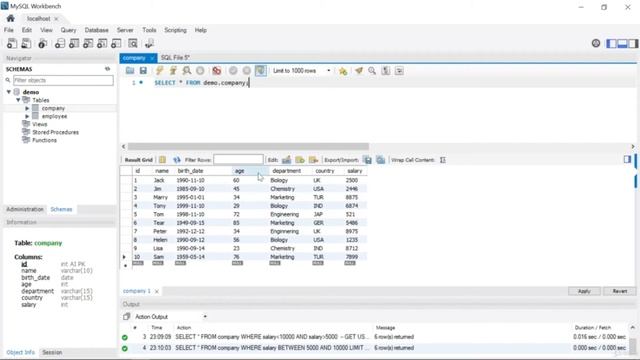This screenshot has height=360, width=640.
Task: Toggle the bottom output panel
Action: click(x=622, y=43)
